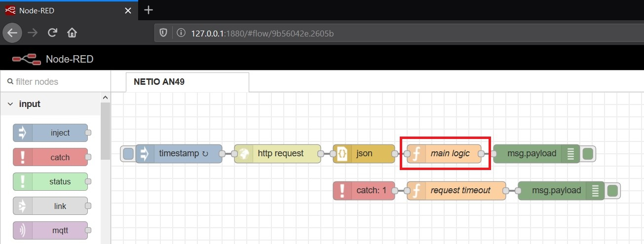Toggle lower msg.payload debug output button

pos(612,190)
